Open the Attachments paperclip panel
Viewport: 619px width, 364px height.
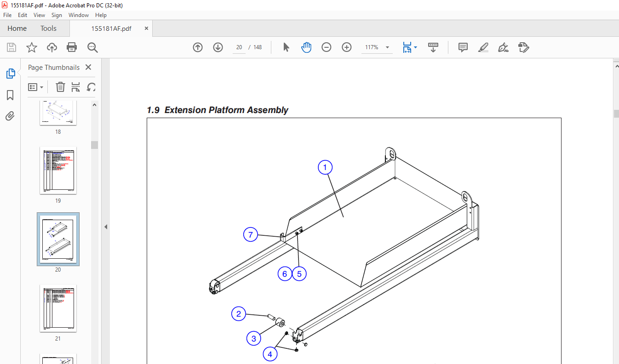pos(10,116)
